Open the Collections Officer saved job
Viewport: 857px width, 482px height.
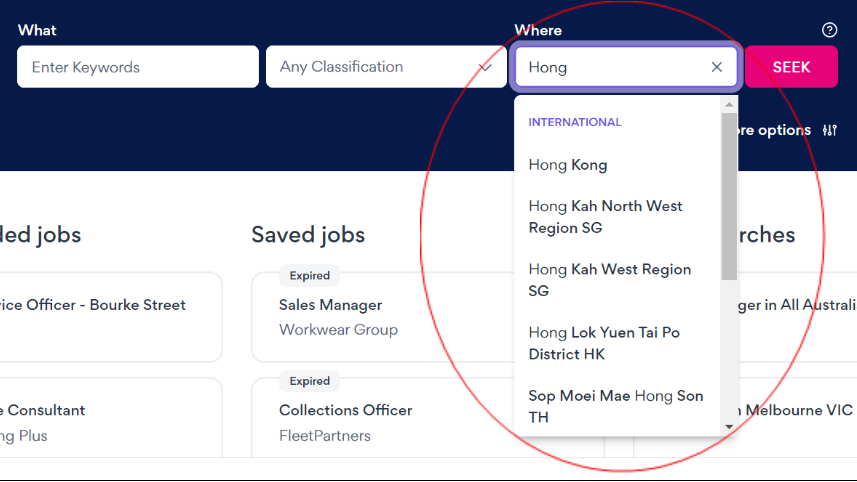click(x=346, y=410)
